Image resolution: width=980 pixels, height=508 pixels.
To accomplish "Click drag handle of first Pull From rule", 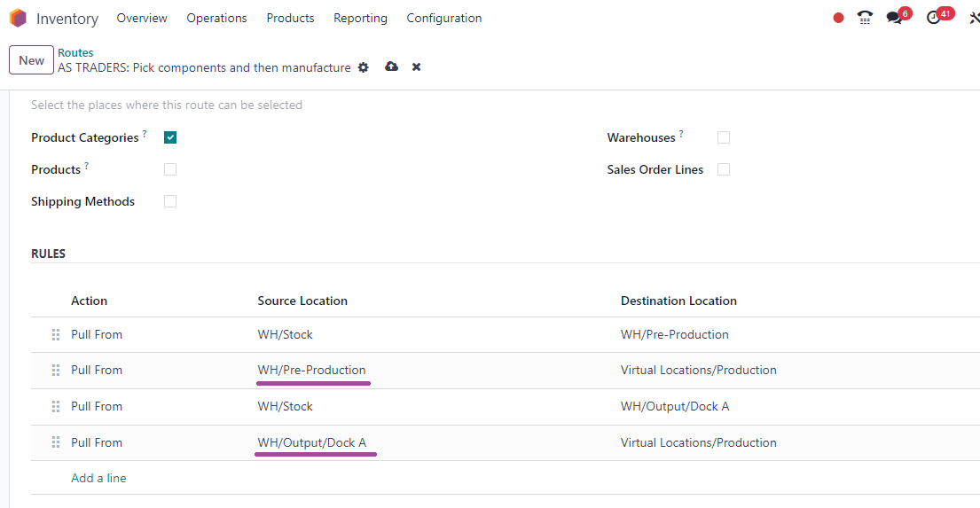I will pos(56,335).
